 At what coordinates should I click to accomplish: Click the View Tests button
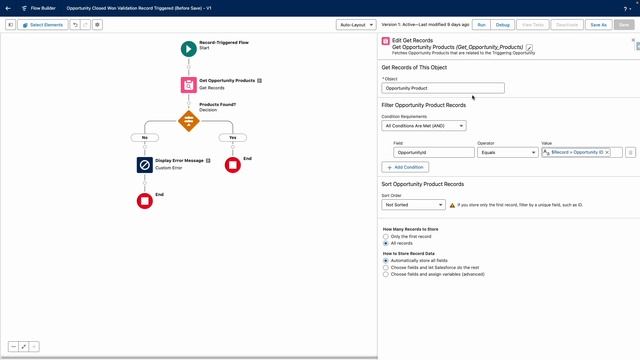[533, 25]
